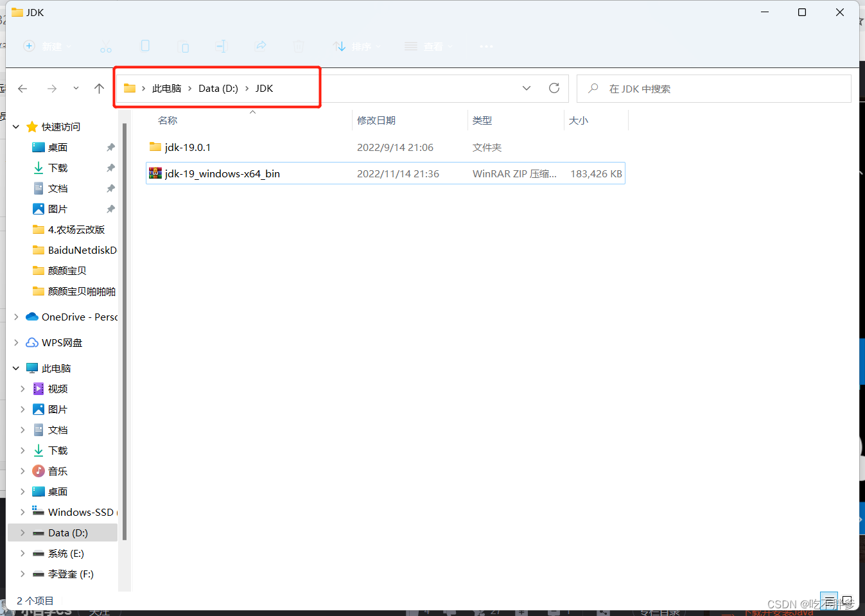Expand 文档 under 此电脑
The width and height of the screenshot is (865, 616).
coord(22,430)
